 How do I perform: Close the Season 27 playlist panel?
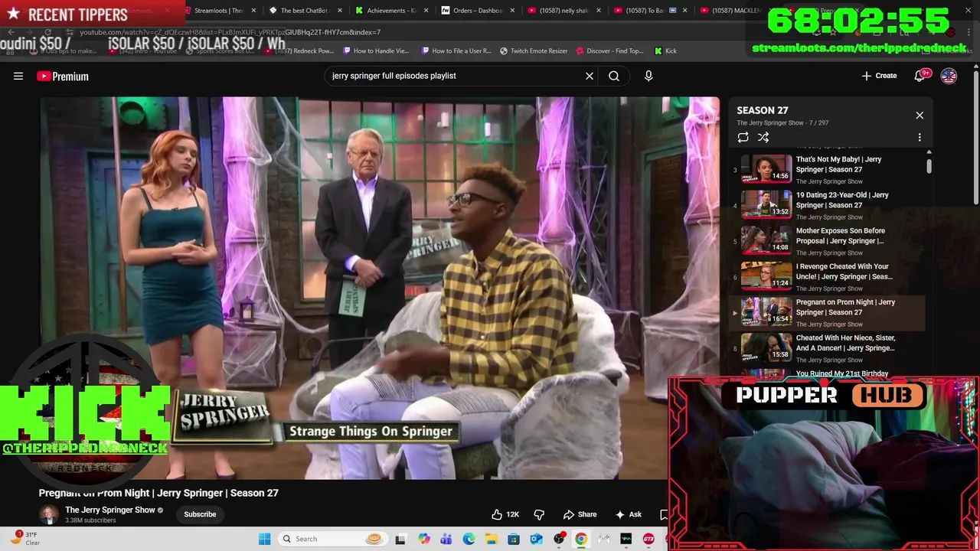pyautogui.click(x=920, y=115)
